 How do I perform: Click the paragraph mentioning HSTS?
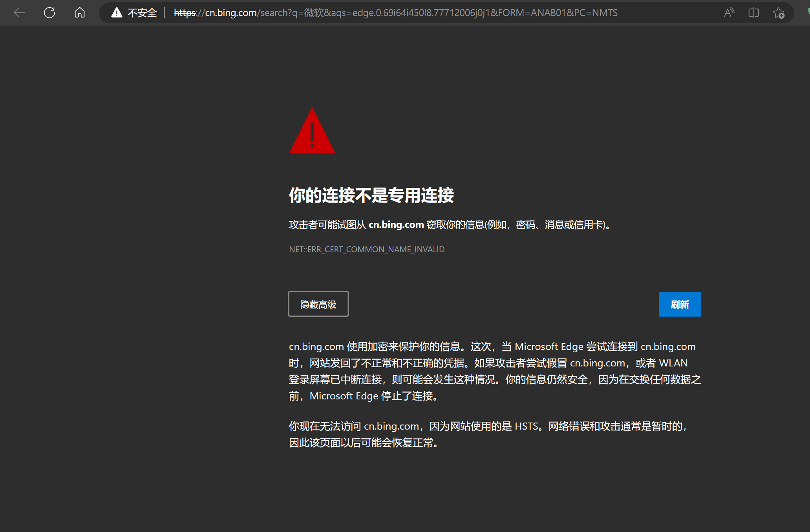pyautogui.click(x=489, y=434)
